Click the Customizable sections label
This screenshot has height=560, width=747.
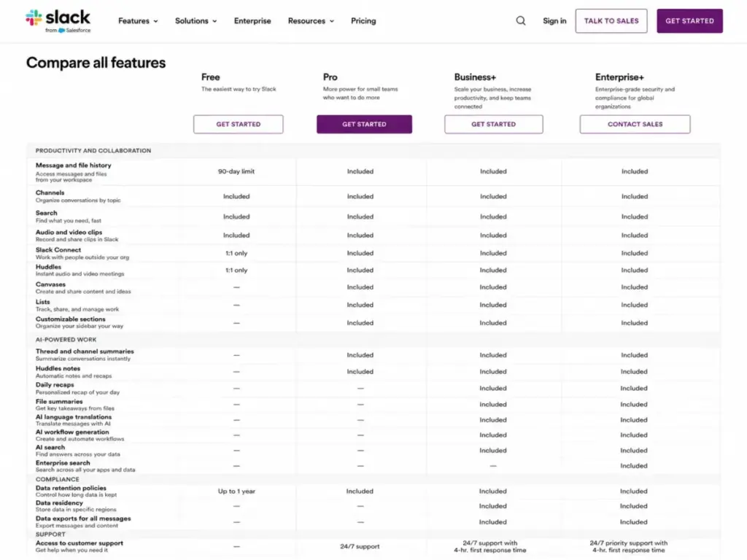point(71,319)
